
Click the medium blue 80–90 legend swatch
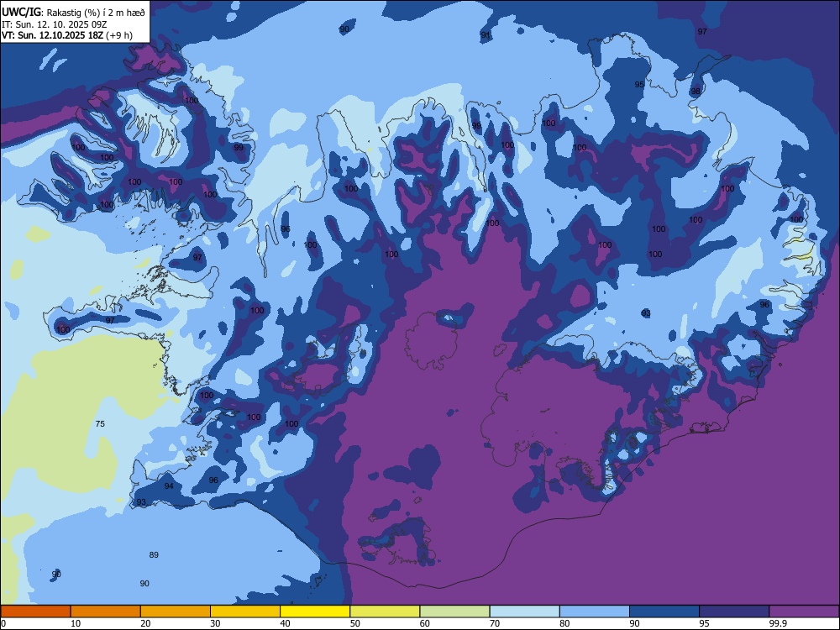(x=595, y=612)
